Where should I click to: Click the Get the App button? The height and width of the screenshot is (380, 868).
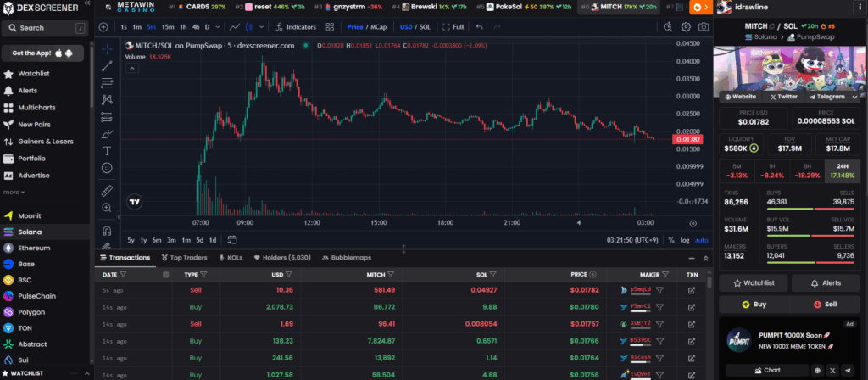tap(42, 53)
